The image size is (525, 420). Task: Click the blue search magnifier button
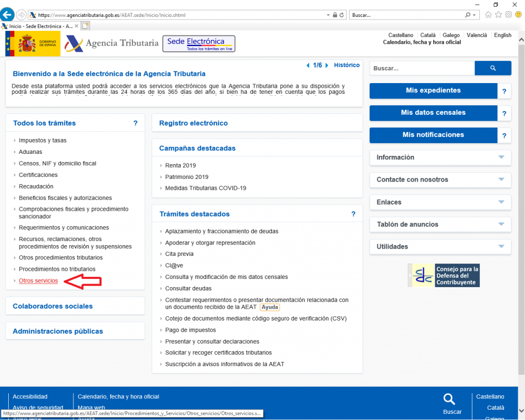coord(493,68)
